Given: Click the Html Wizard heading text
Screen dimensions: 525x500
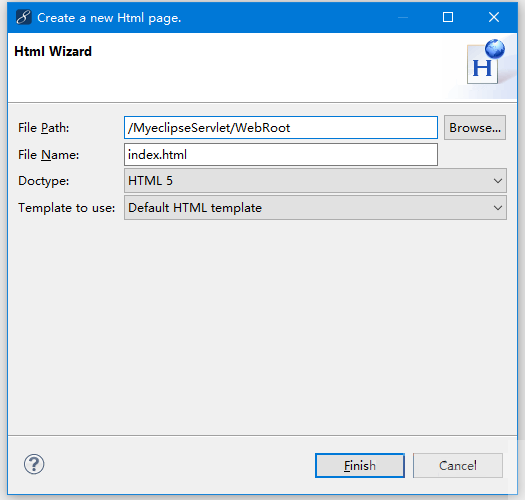Looking at the screenshot, I should coord(53,52).
